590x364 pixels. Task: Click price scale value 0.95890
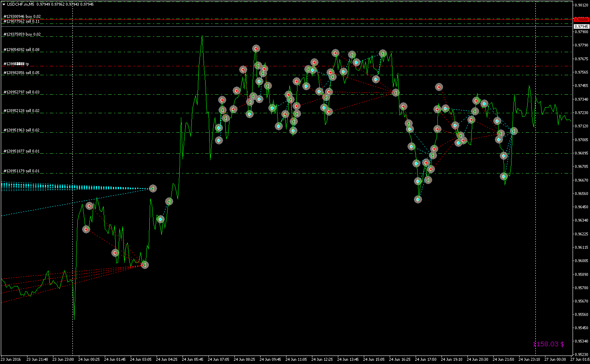click(x=582, y=275)
